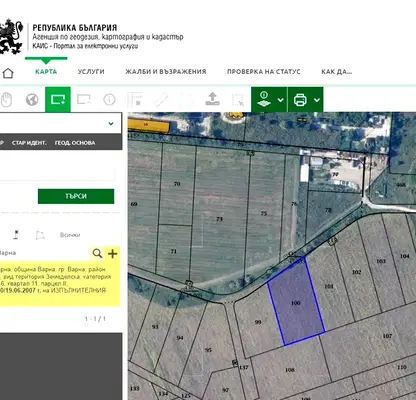The width and height of the screenshot is (416, 400).
Task: Expand the layers button dropdown arrow
Action: point(281,100)
